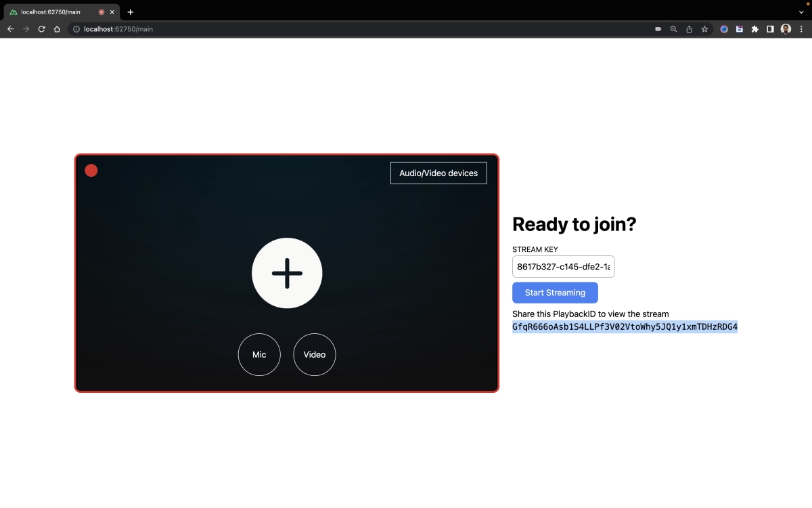Select the localhost:62750/main browser tab
This screenshot has width=812, height=508.
(62, 12)
